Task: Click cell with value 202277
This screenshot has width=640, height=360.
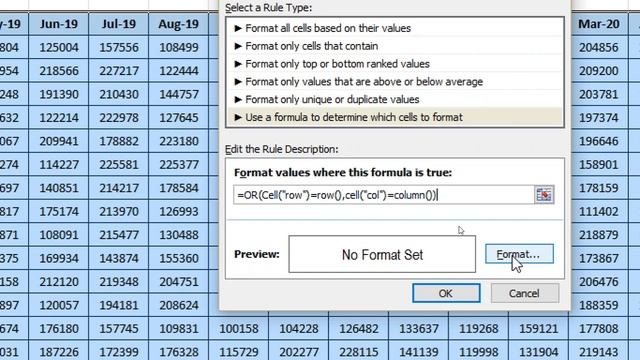Action: [x=299, y=352]
